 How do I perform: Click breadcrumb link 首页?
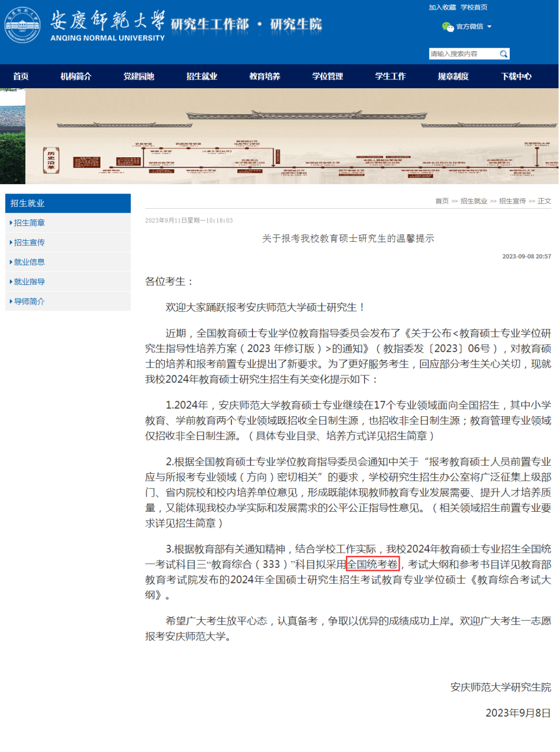pos(442,201)
